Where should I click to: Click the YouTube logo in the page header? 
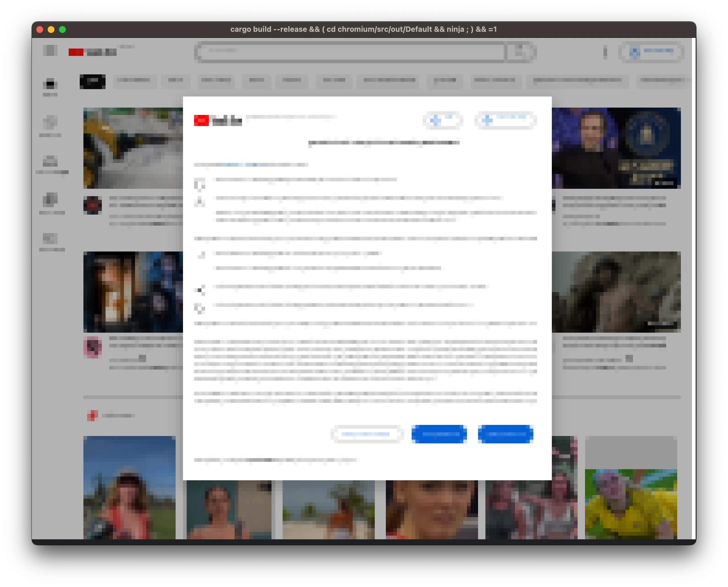point(92,52)
